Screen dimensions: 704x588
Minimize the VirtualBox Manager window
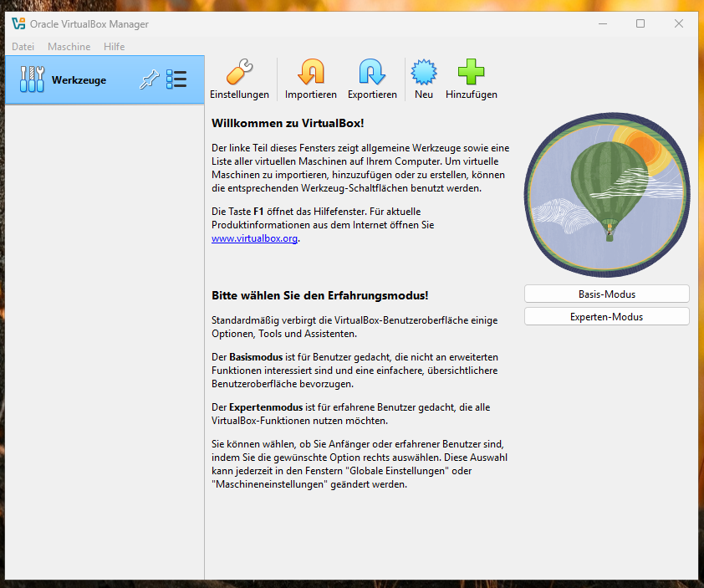point(603,23)
